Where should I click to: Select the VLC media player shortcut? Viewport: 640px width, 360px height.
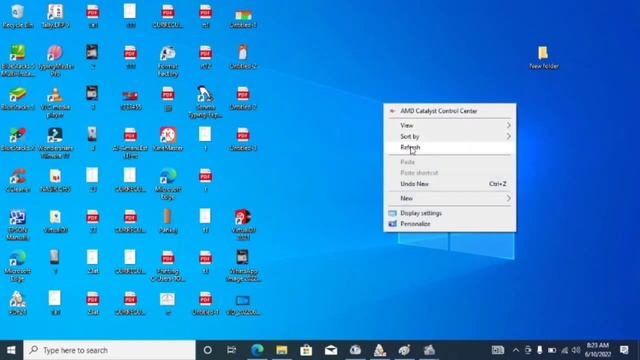point(56,103)
